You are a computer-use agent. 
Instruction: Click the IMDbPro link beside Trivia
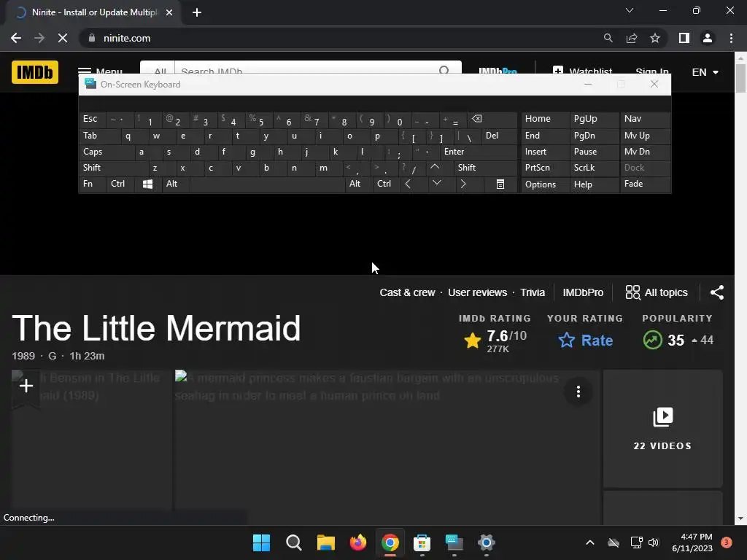pyautogui.click(x=583, y=292)
